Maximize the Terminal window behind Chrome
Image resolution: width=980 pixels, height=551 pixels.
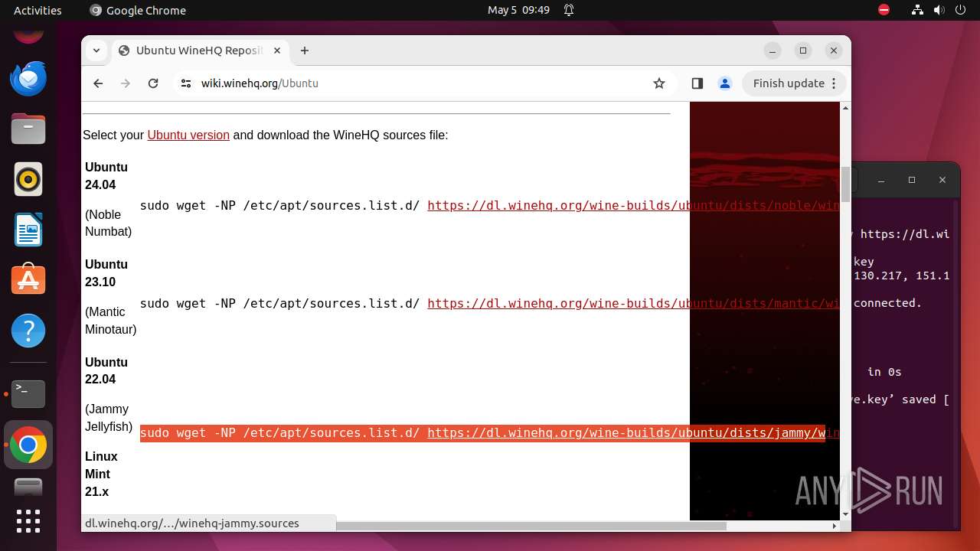[x=912, y=180]
